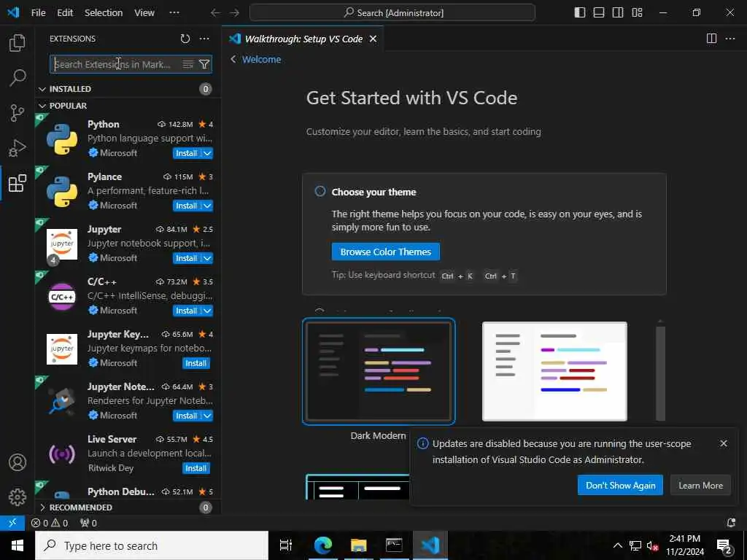The image size is (747, 560).
Task: Show errors and warnings in status bar
Action: click(x=50, y=523)
